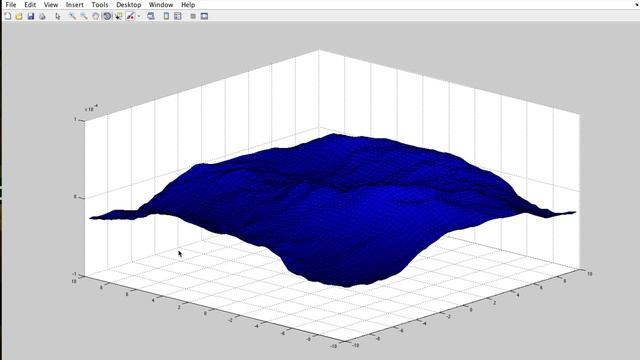Click Show Plot Tools and Dock Figure icon
The width and height of the screenshot is (640, 360).
click(204, 16)
